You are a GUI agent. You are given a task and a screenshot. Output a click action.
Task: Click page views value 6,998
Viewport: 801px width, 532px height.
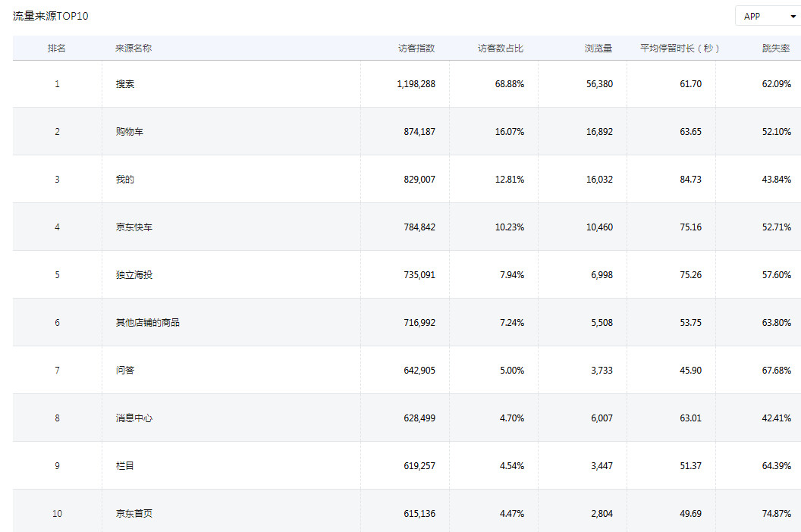(x=602, y=274)
